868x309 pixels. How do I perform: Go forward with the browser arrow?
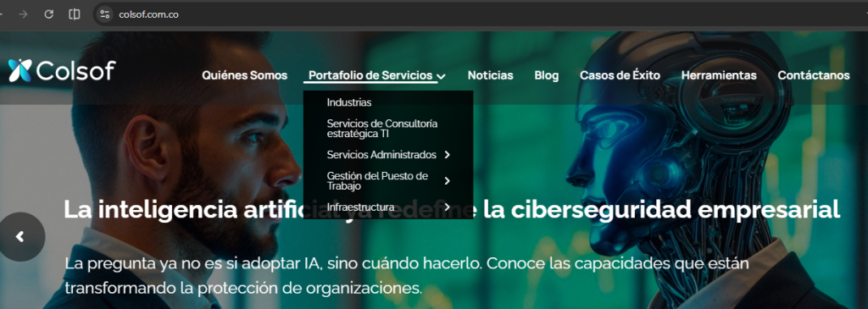(23, 14)
